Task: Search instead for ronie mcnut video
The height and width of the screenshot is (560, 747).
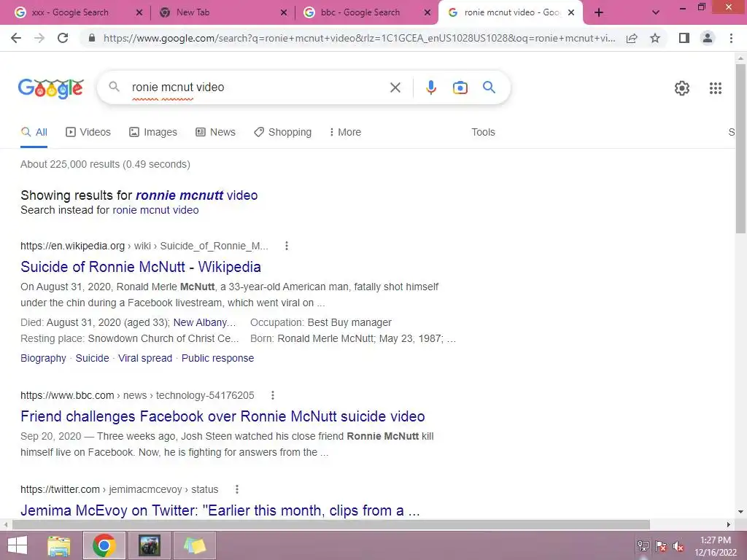Action: click(155, 210)
